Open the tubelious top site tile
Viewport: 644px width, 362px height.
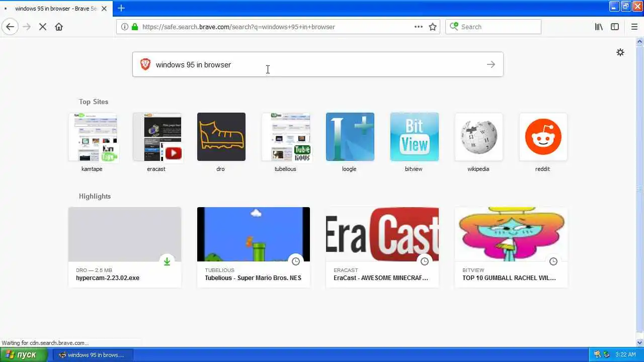286,137
